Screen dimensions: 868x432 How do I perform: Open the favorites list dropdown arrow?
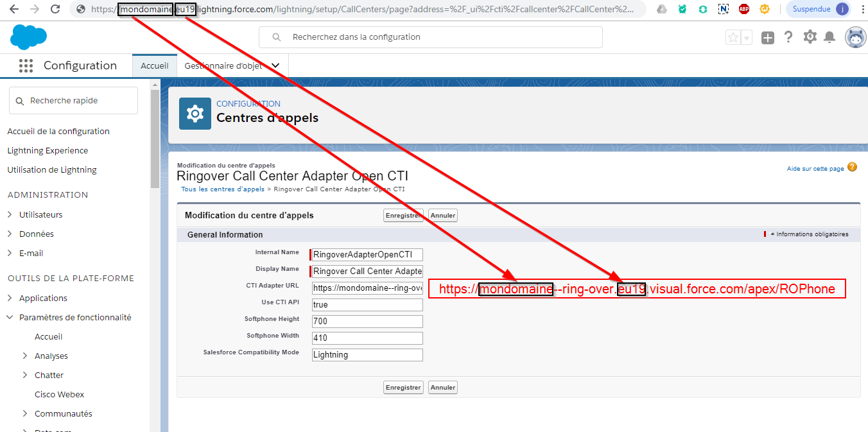pos(747,37)
